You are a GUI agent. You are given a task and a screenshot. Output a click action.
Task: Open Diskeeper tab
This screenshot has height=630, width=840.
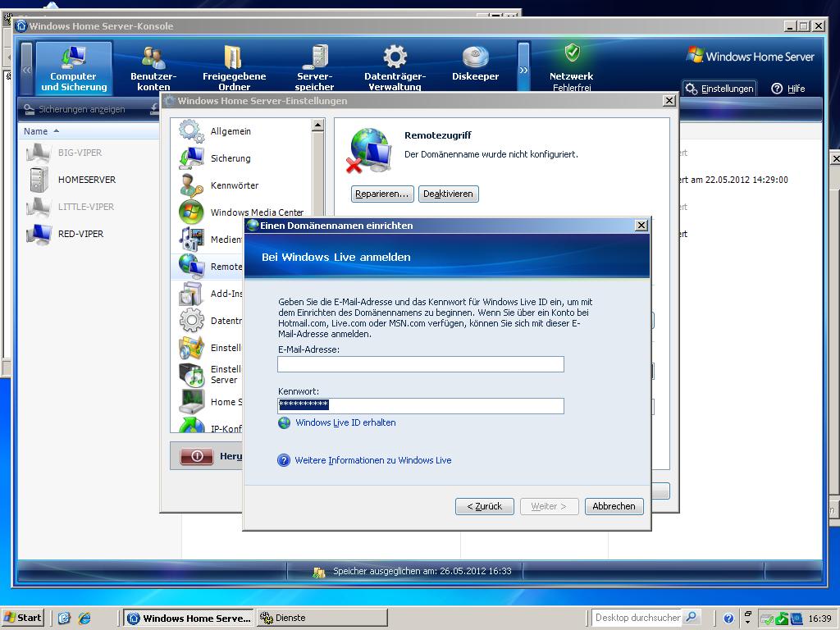point(475,64)
